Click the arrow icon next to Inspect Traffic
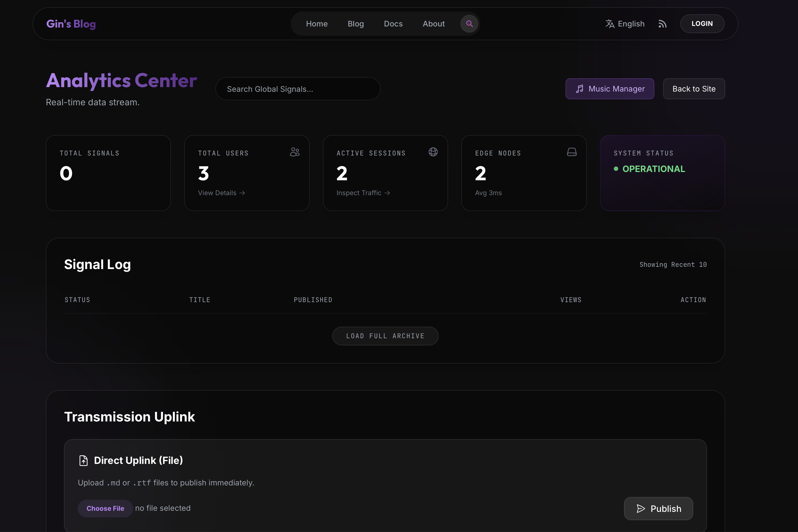The height and width of the screenshot is (532, 798). click(x=387, y=193)
